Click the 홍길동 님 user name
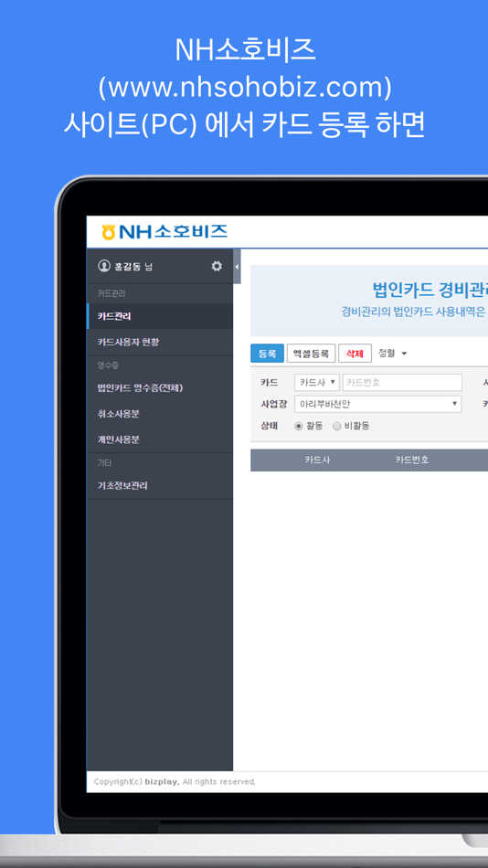The height and width of the screenshot is (868, 488). 133,266
